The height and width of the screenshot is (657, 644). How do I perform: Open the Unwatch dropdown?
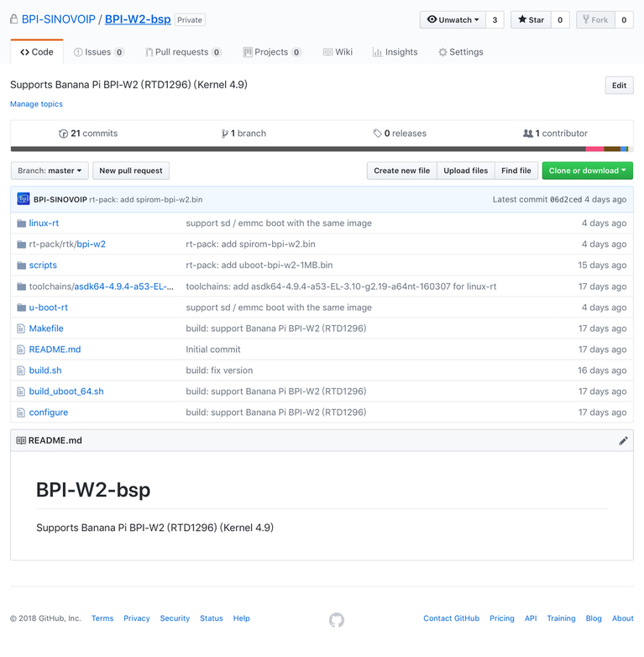[453, 19]
